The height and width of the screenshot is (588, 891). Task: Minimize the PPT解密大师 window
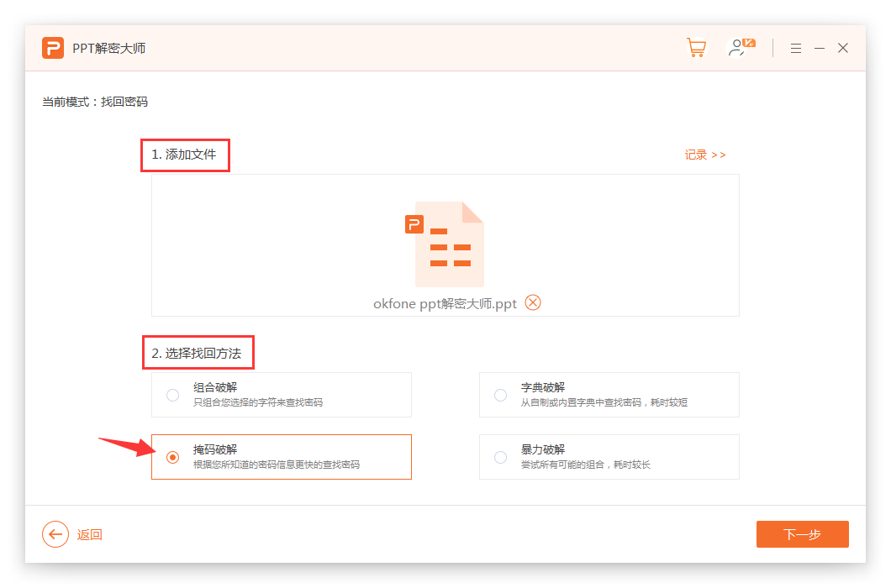pyautogui.click(x=820, y=48)
